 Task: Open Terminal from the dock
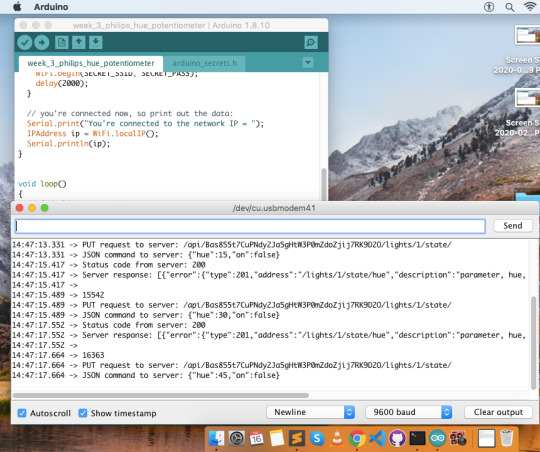pos(417,438)
